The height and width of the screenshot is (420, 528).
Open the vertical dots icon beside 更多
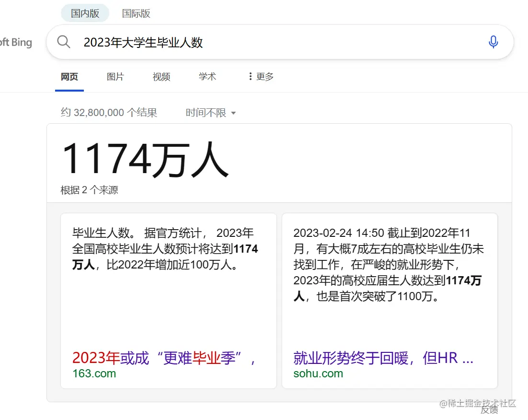pyautogui.click(x=250, y=76)
